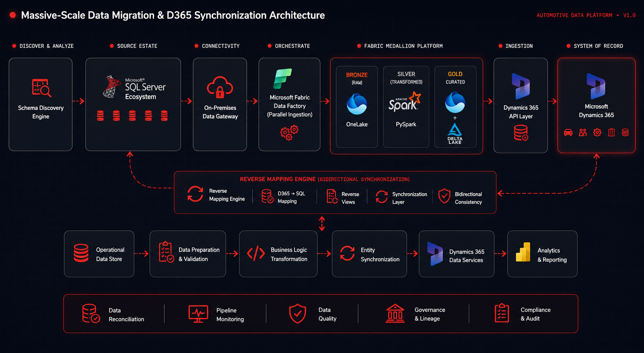Click AUTOMOTIVE DATA PLATFORM V1.0 text
Image resolution: width=644 pixels, height=353 pixels.
[x=586, y=15]
